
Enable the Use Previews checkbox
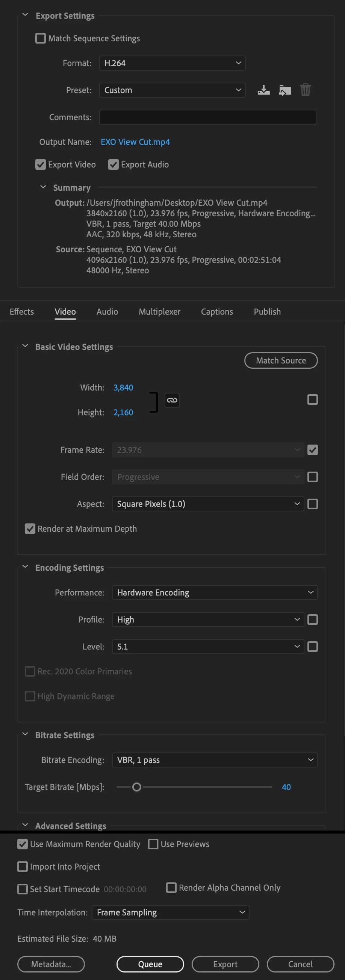click(x=153, y=844)
